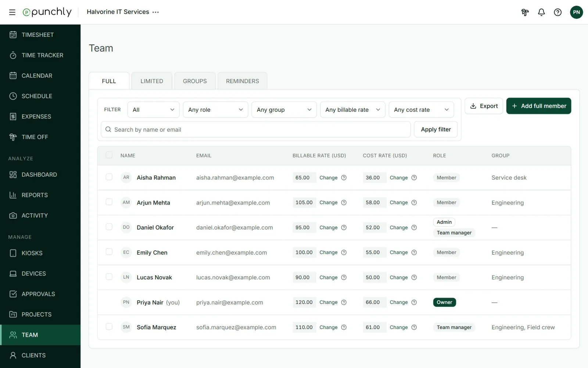The image size is (588, 368).
Task: Open the PN profile avatar
Action: tap(576, 12)
